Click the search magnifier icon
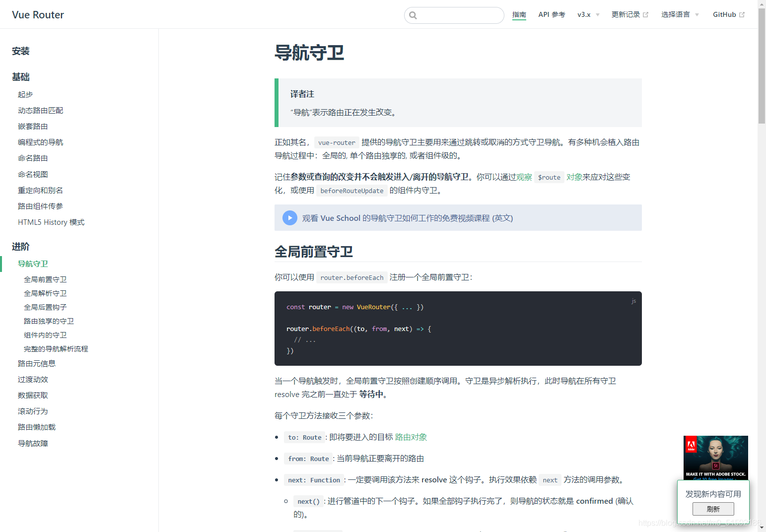The width and height of the screenshot is (766, 532). 413,15
